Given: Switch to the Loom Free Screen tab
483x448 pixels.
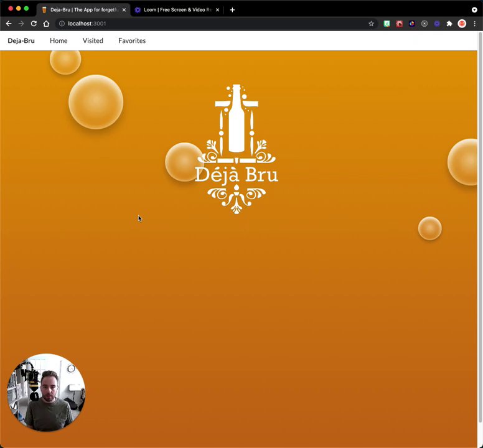Looking at the screenshot, I should pos(178,10).
